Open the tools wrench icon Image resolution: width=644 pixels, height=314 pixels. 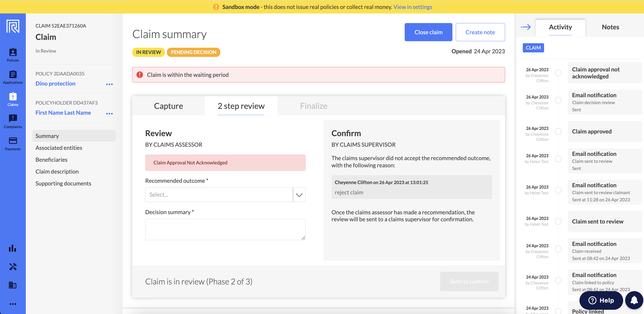pos(13,267)
